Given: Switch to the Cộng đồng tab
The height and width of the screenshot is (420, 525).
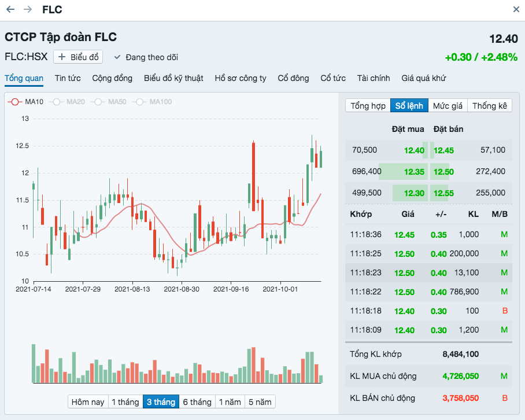Looking at the screenshot, I should [x=112, y=78].
